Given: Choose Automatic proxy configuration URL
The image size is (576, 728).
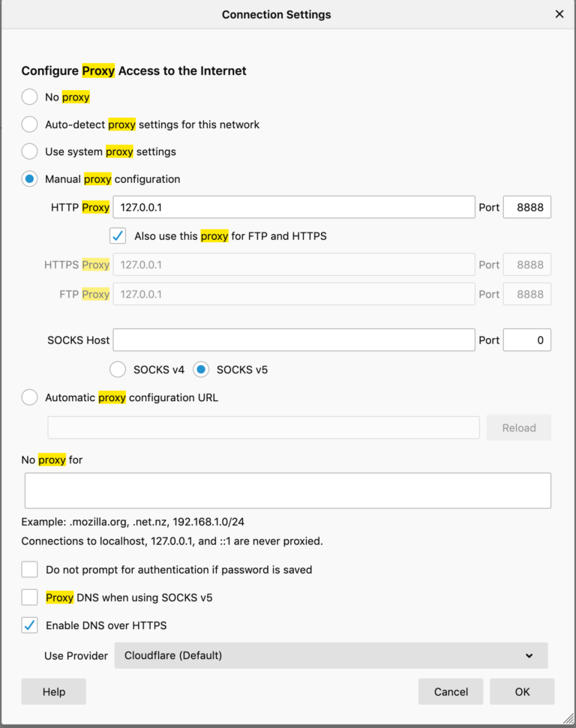Looking at the screenshot, I should click(x=29, y=397).
